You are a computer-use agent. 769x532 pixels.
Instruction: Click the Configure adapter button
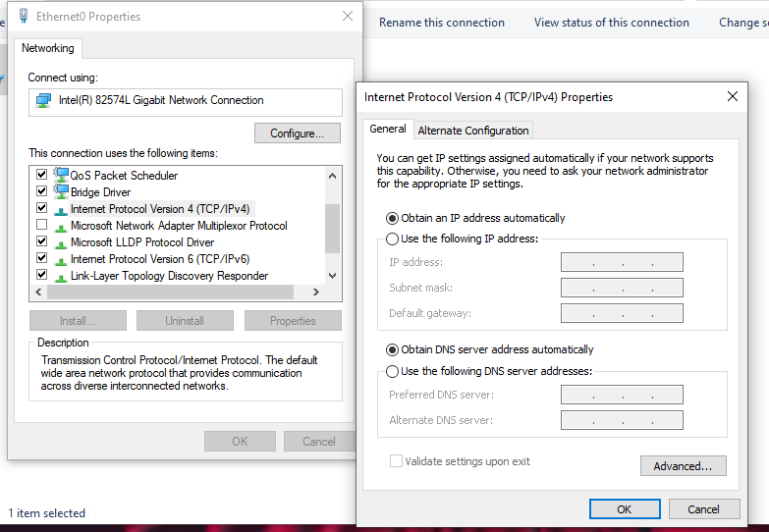click(297, 133)
